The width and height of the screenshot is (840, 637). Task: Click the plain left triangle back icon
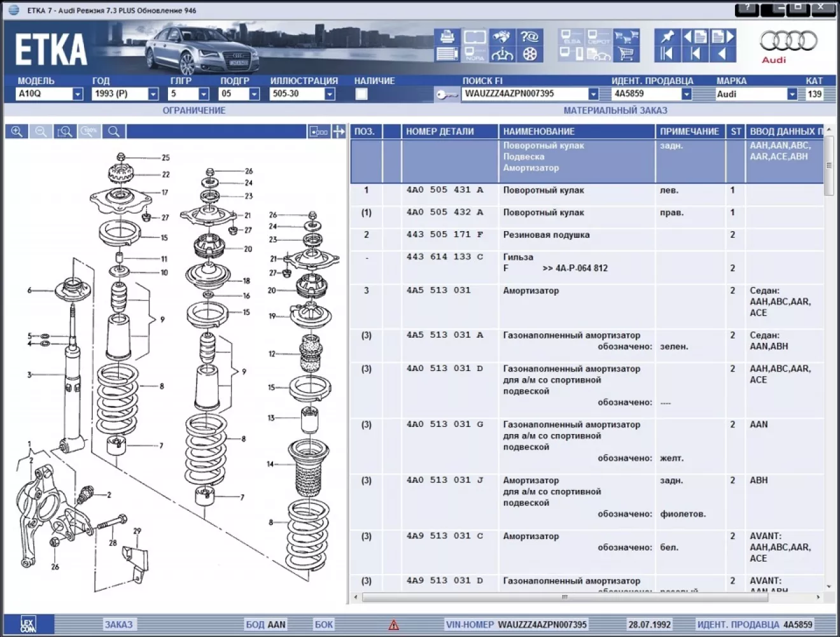723,54
